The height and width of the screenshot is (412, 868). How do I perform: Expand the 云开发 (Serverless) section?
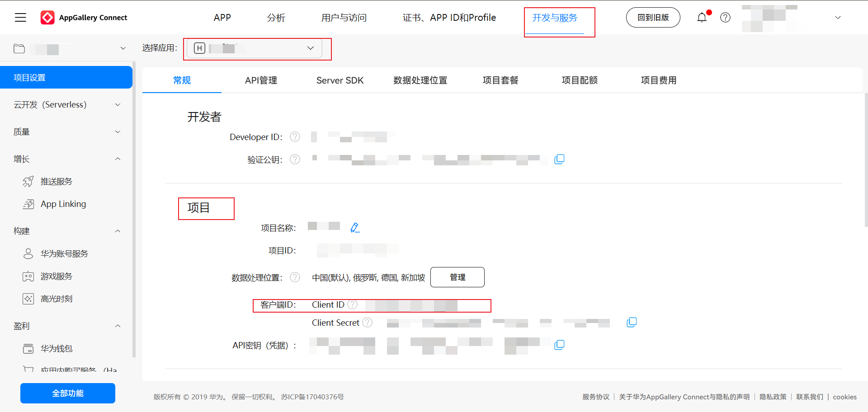118,105
